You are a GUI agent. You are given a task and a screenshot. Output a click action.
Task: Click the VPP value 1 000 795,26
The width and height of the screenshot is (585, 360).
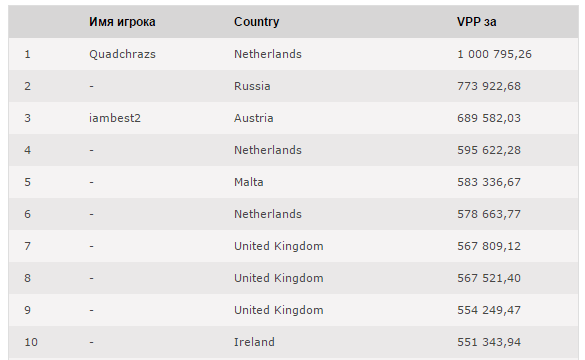(x=494, y=54)
